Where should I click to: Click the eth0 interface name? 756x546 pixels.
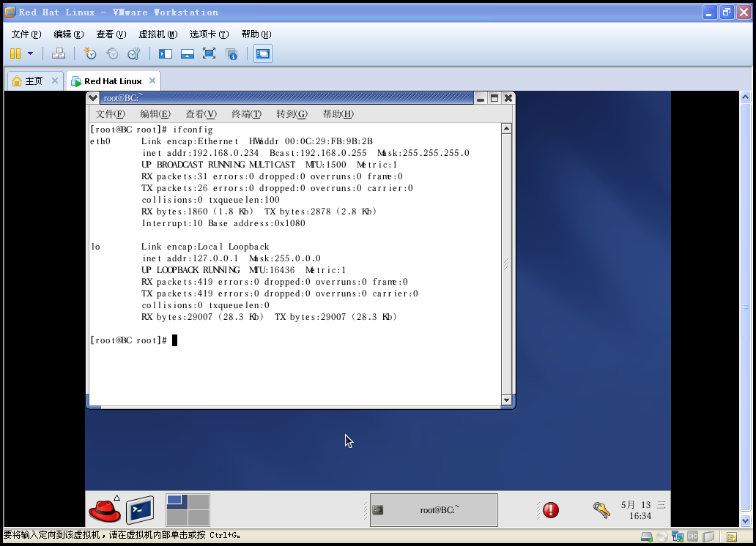point(100,141)
